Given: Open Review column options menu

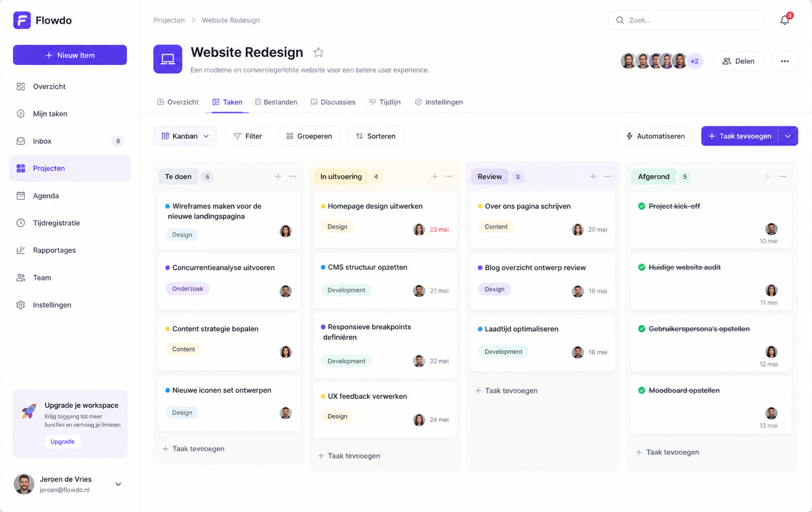Looking at the screenshot, I should tap(607, 176).
